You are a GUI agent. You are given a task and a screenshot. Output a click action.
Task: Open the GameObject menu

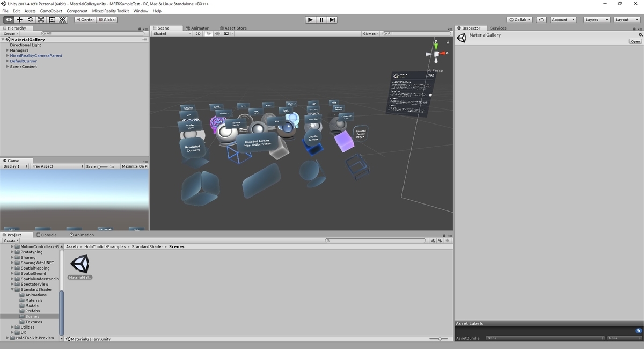[x=51, y=11]
